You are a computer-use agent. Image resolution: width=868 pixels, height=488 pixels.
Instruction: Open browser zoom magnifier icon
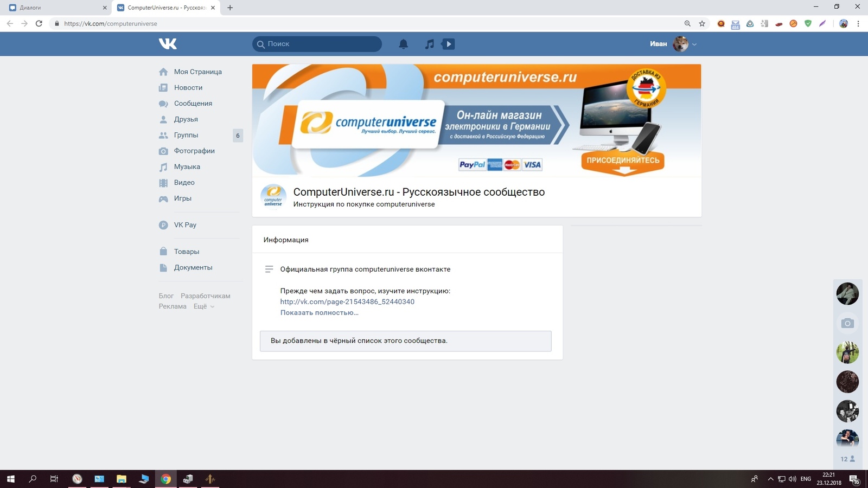click(x=687, y=23)
